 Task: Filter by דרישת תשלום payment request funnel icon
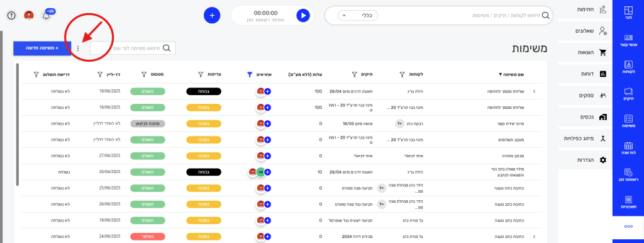pos(36,74)
